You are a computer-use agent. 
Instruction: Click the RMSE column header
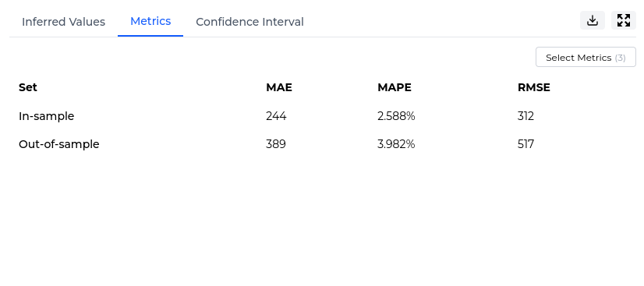click(534, 87)
